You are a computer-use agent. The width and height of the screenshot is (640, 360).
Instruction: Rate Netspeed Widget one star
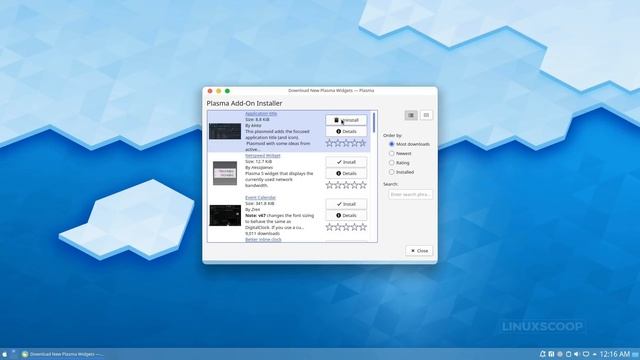(330, 185)
